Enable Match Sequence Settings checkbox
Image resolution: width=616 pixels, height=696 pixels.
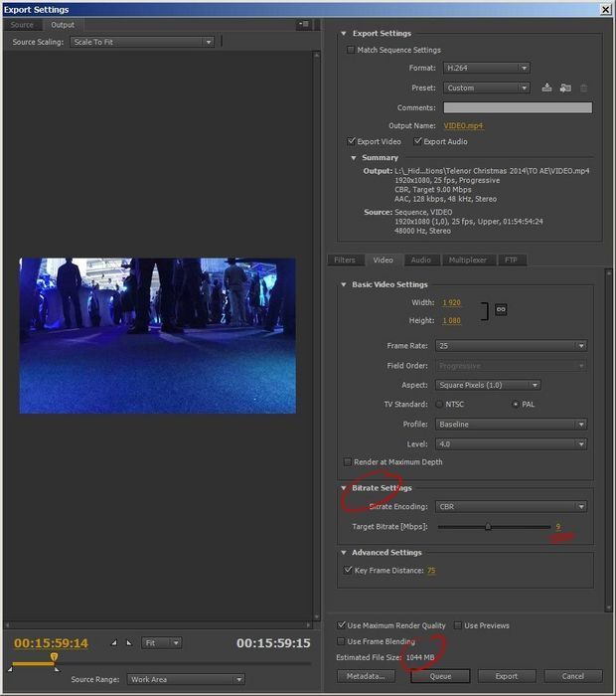tap(351, 50)
